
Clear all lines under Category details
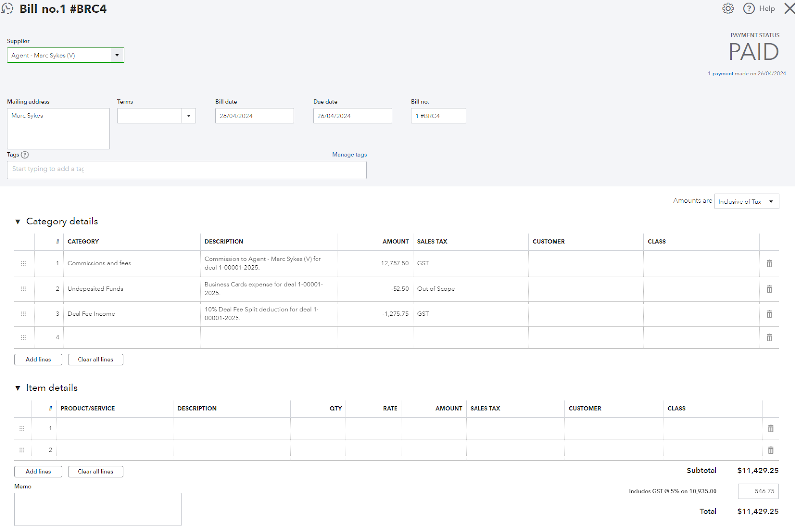tap(95, 359)
